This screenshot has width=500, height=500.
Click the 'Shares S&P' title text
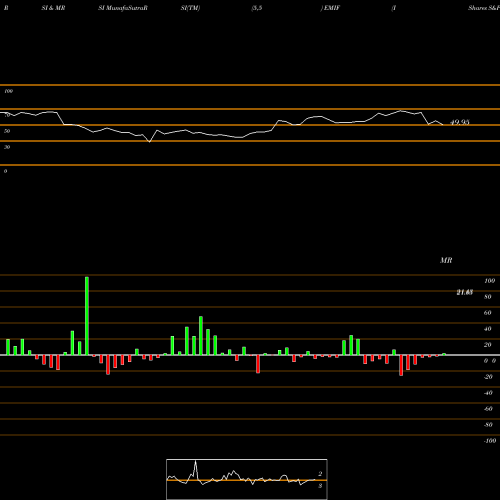tap(484, 8)
